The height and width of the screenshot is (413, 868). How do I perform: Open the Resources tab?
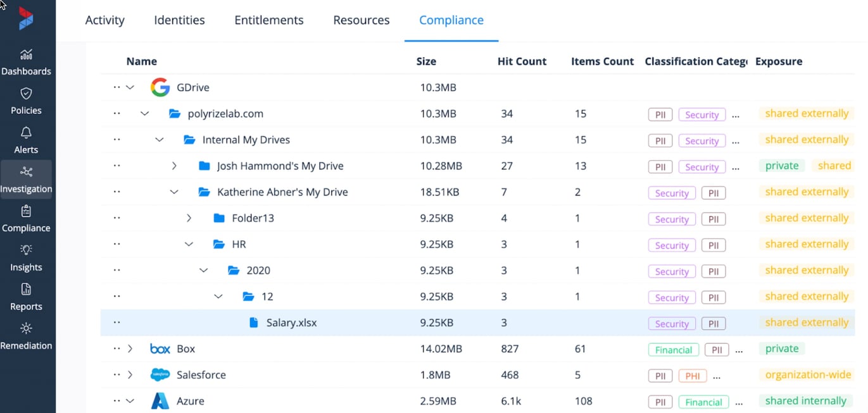[361, 20]
